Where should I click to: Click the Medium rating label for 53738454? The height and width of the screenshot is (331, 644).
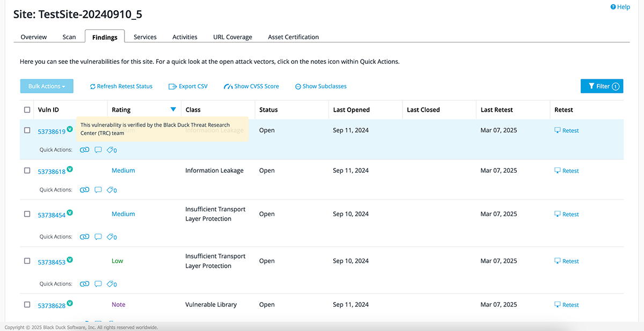[123, 214]
